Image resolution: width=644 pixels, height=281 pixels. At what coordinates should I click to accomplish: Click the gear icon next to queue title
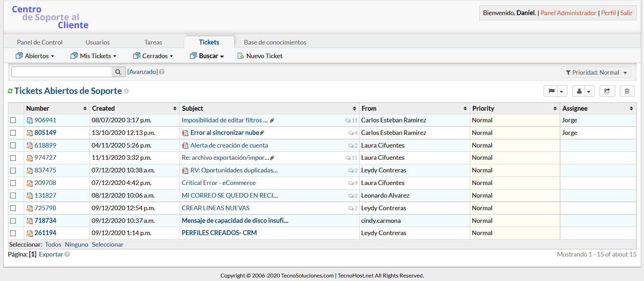pos(126,91)
